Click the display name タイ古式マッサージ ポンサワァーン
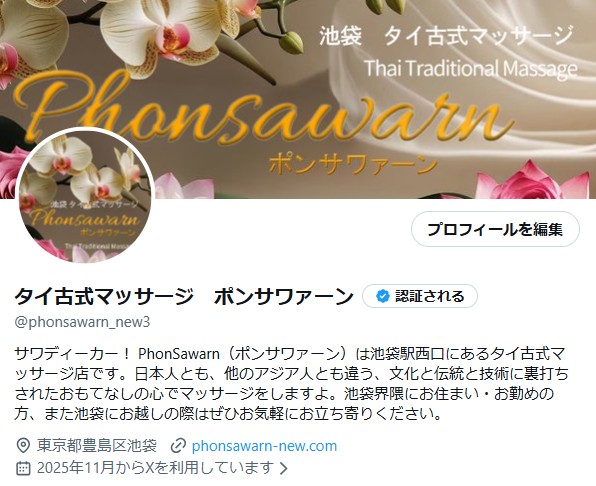 tap(184, 297)
